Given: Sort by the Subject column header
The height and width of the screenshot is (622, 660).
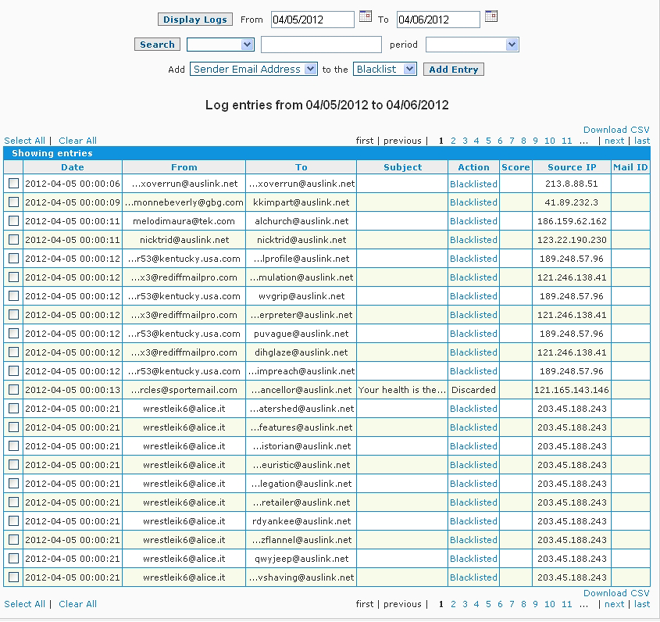Looking at the screenshot, I should pos(402,167).
